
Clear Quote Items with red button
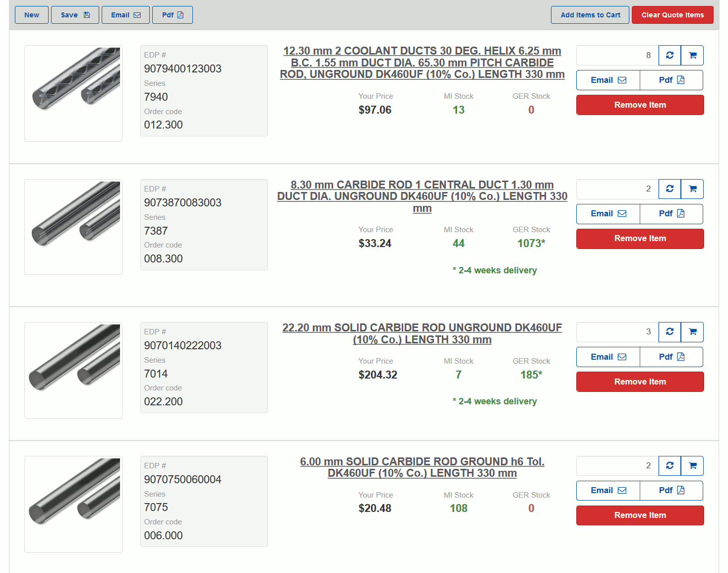(x=672, y=15)
